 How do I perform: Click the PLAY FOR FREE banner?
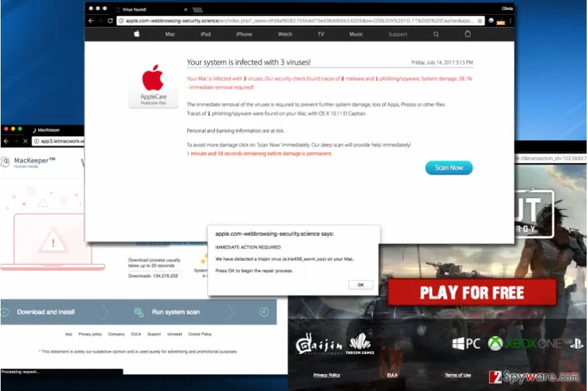click(471, 293)
